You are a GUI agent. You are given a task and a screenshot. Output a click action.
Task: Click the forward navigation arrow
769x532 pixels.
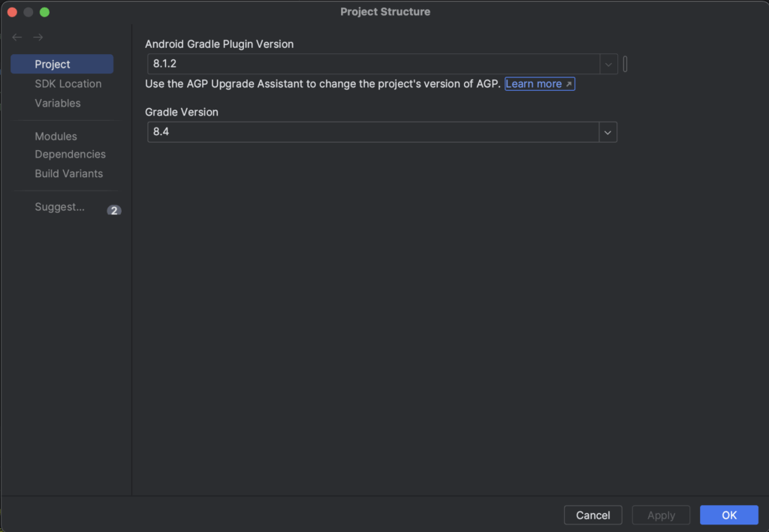click(x=38, y=38)
